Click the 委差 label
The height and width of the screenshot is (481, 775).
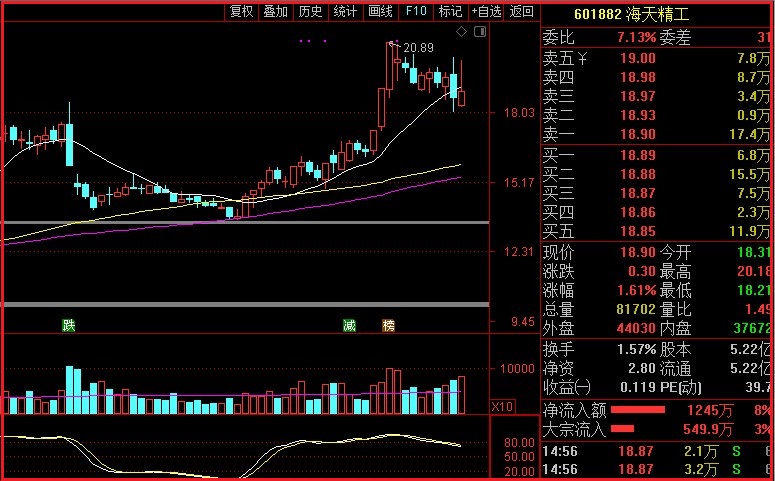pos(675,38)
